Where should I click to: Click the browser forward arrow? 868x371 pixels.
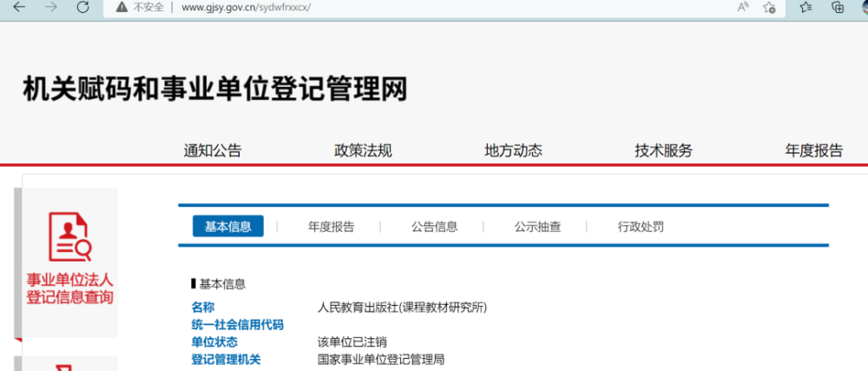51,7
